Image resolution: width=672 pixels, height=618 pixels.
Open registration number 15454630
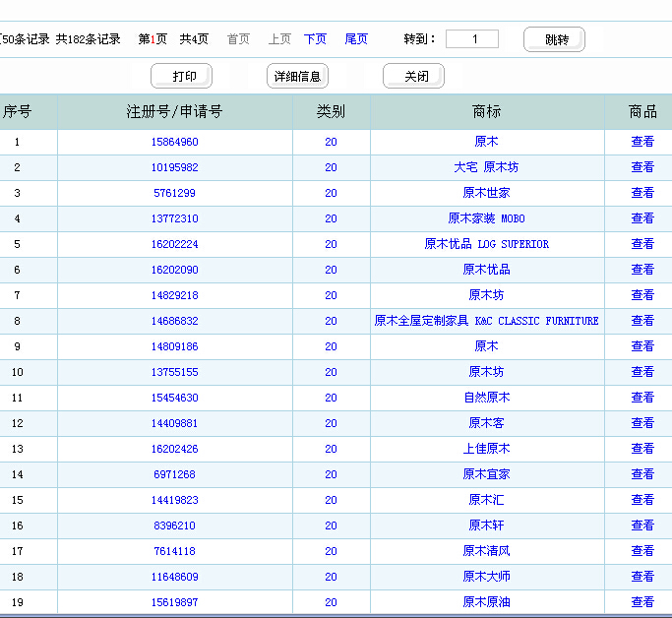[x=175, y=398]
